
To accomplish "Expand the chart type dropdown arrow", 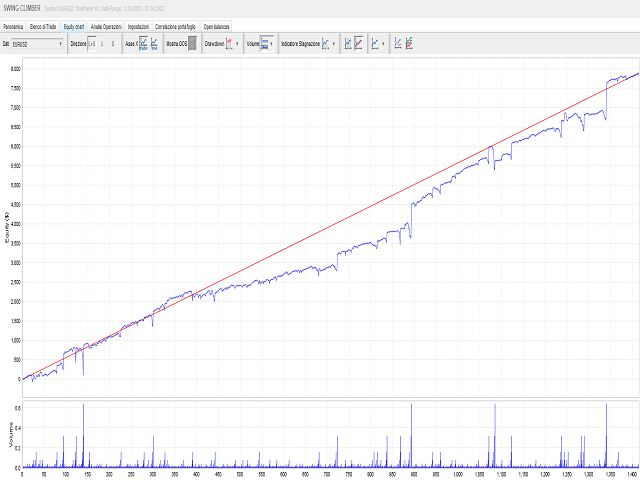I will coord(383,44).
